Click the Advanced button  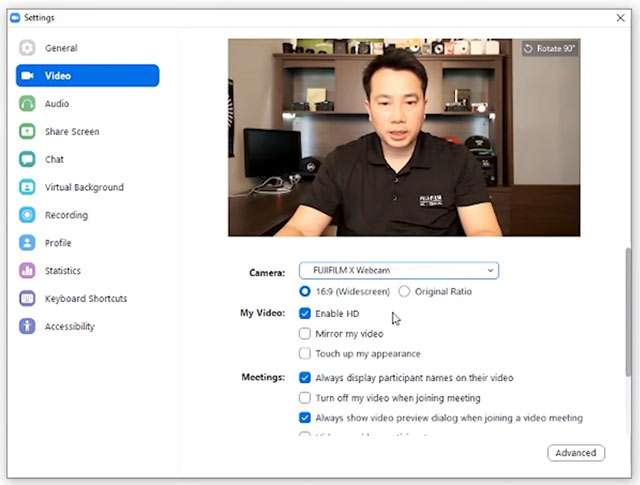click(576, 453)
